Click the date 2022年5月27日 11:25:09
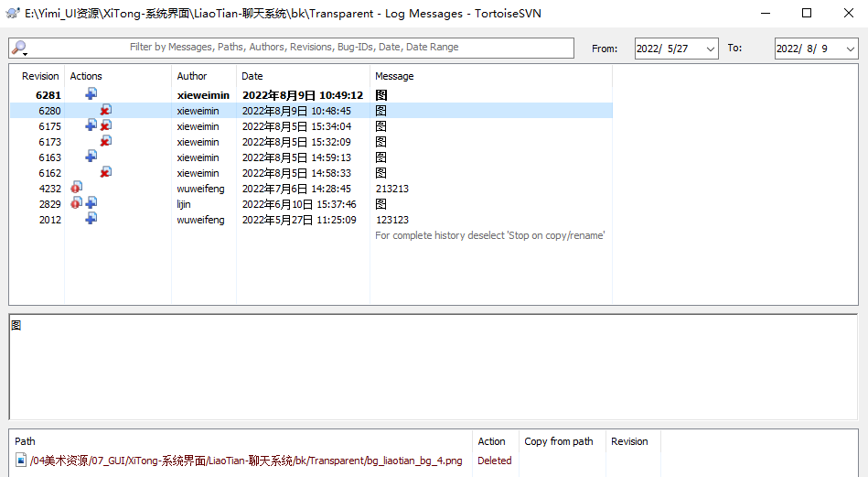Viewport: 868px width, 477px height. pyautogui.click(x=299, y=220)
